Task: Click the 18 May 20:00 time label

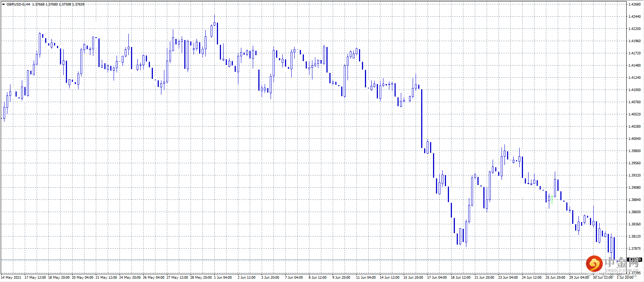Action: click(59, 278)
